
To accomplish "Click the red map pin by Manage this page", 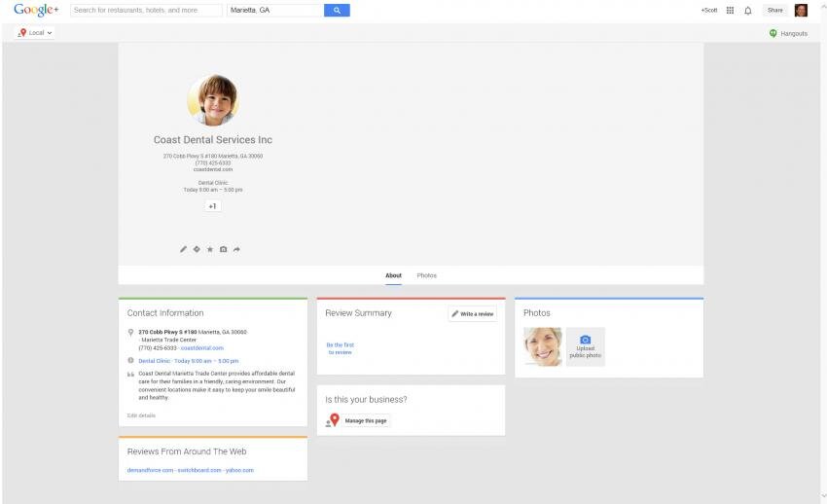I will coord(335,419).
